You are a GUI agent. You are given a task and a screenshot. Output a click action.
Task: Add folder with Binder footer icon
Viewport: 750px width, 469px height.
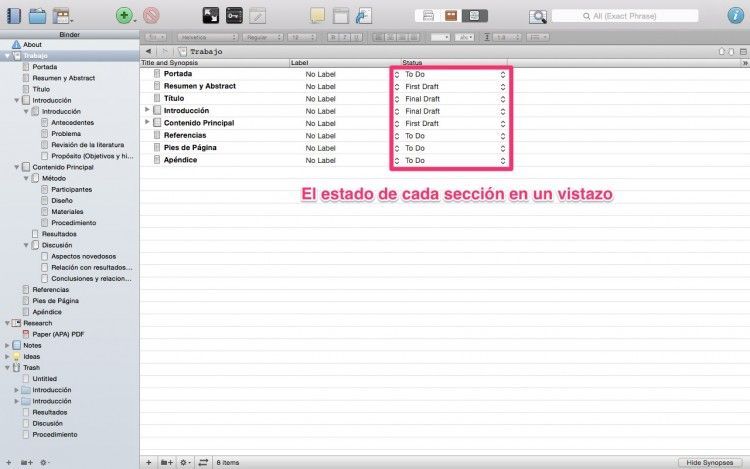pyautogui.click(x=26, y=462)
